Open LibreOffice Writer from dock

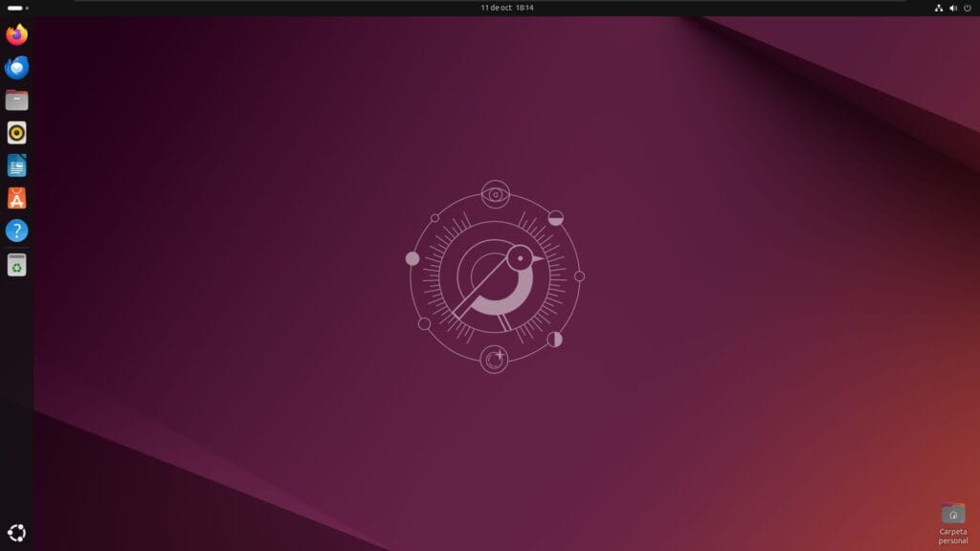point(17,165)
